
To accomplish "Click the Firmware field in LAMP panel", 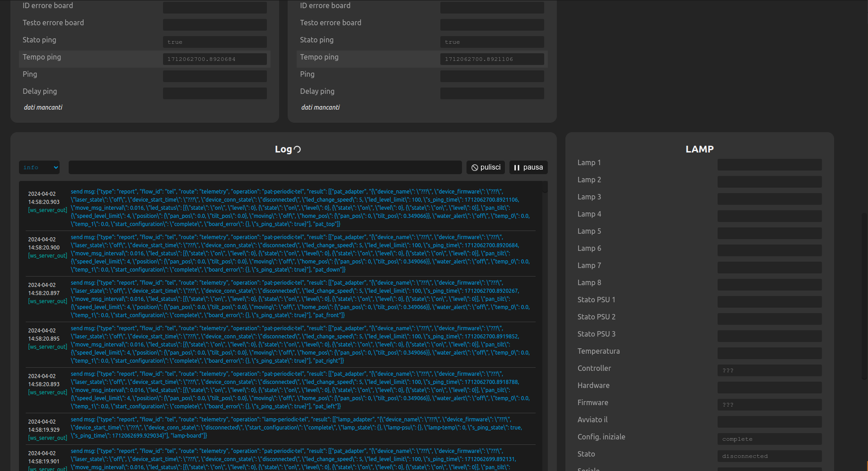I will coord(769,405).
